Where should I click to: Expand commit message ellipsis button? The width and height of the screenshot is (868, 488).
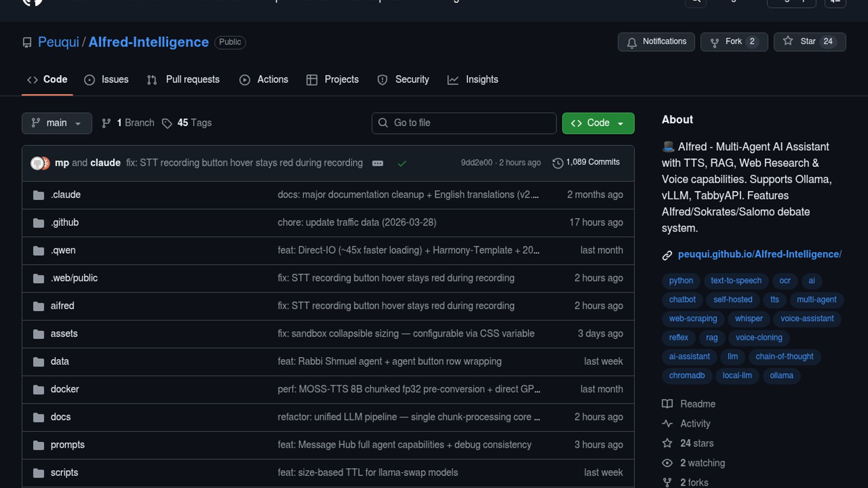pos(377,163)
